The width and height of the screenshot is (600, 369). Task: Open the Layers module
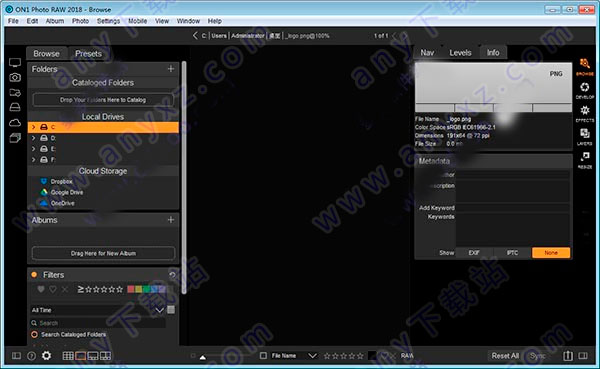click(x=584, y=137)
